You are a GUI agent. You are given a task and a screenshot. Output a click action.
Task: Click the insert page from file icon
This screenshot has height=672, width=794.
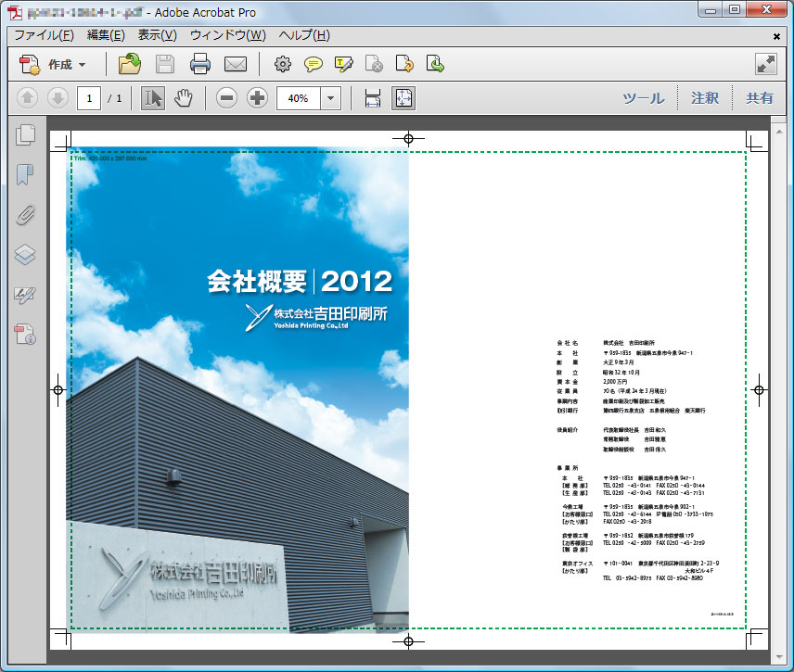435,64
